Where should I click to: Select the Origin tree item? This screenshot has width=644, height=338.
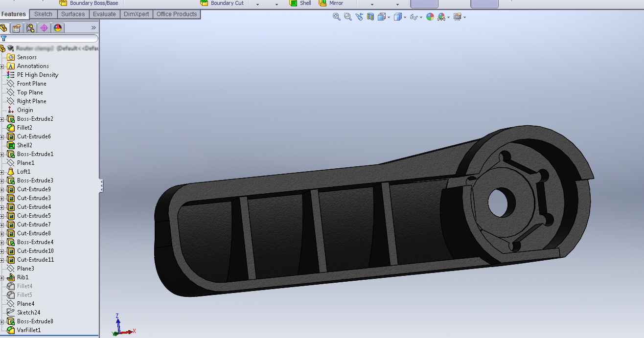[x=25, y=110]
